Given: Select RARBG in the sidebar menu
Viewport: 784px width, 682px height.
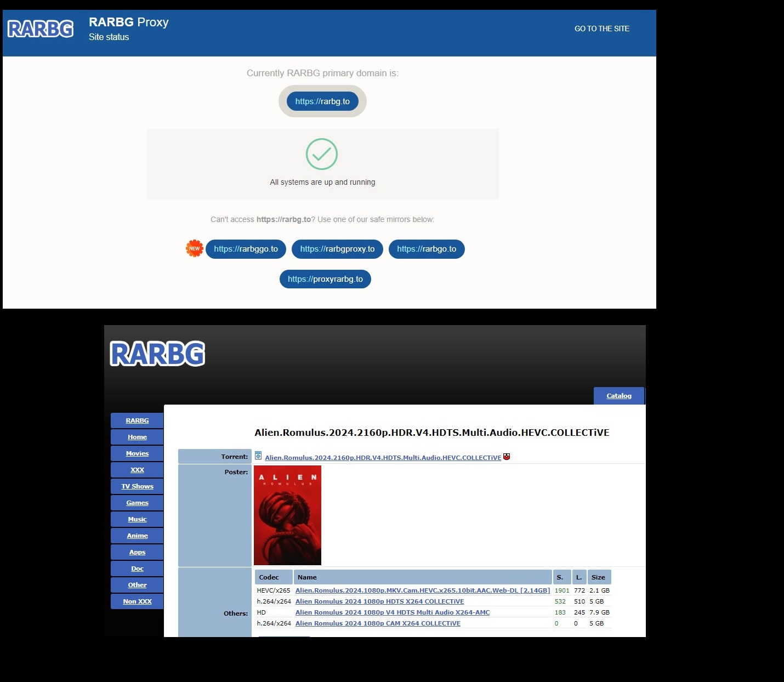Looking at the screenshot, I should coord(137,420).
